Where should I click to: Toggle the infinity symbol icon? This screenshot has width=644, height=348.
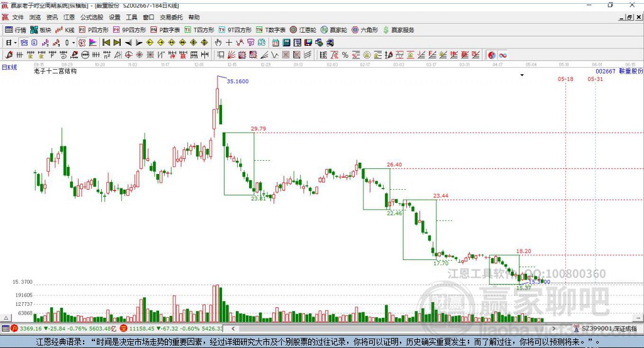click(502, 55)
